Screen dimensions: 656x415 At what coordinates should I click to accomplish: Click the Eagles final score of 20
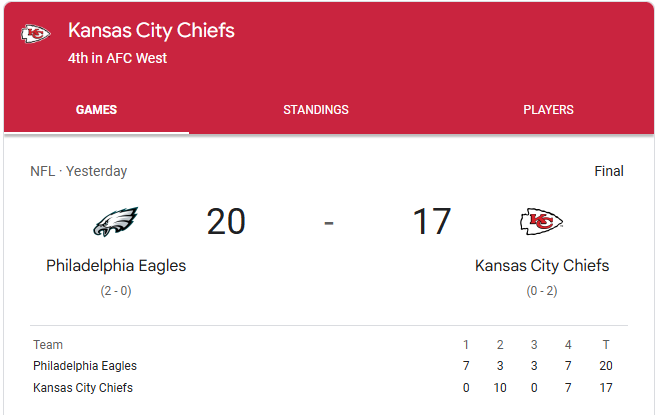pyautogui.click(x=226, y=222)
